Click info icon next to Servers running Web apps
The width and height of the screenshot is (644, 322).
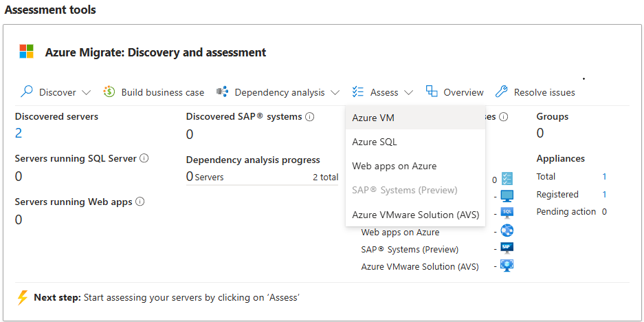coord(140,202)
